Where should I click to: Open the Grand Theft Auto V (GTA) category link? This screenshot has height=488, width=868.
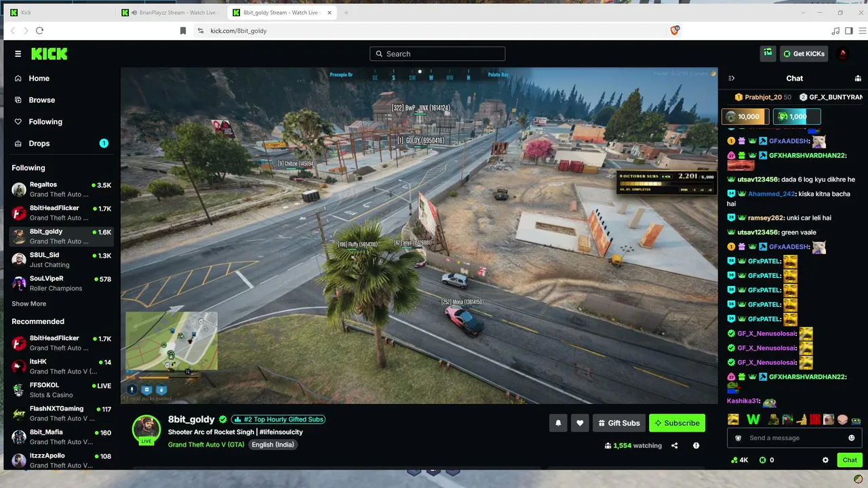[x=206, y=445]
